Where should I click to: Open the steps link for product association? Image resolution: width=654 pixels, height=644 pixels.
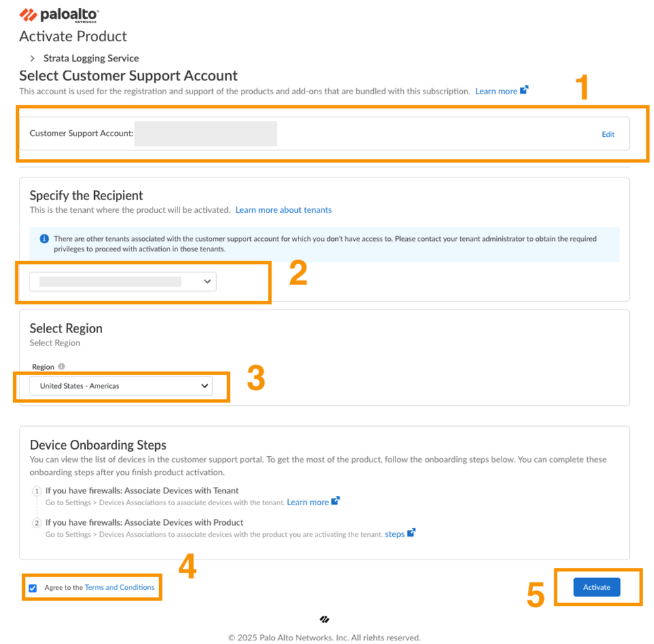[x=394, y=534]
